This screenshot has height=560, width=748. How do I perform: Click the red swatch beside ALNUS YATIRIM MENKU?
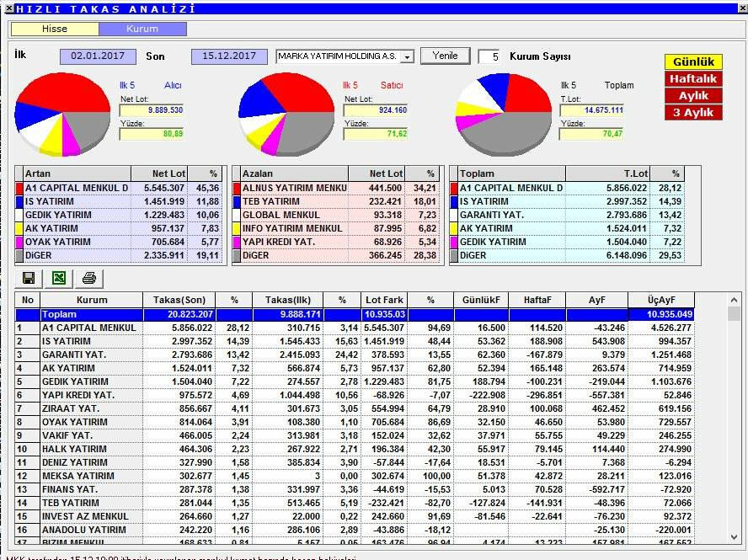(x=237, y=188)
